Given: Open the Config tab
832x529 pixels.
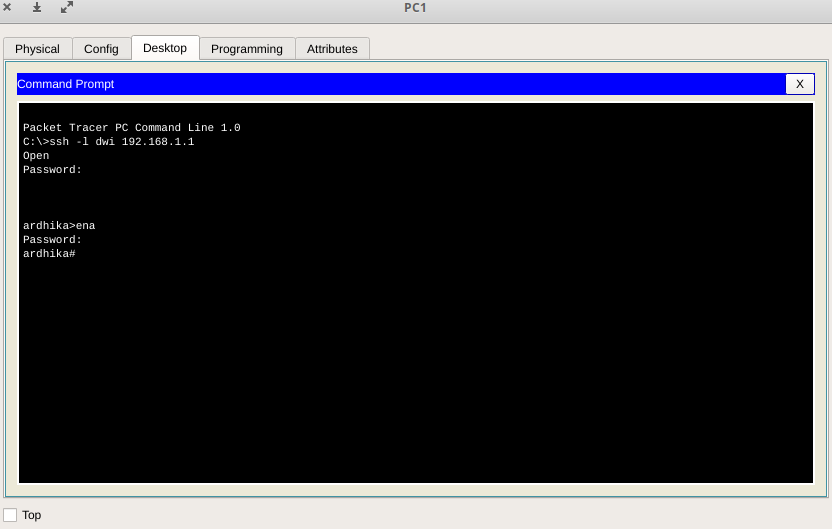Looking at the screenshot, I should tap(101, 49).
